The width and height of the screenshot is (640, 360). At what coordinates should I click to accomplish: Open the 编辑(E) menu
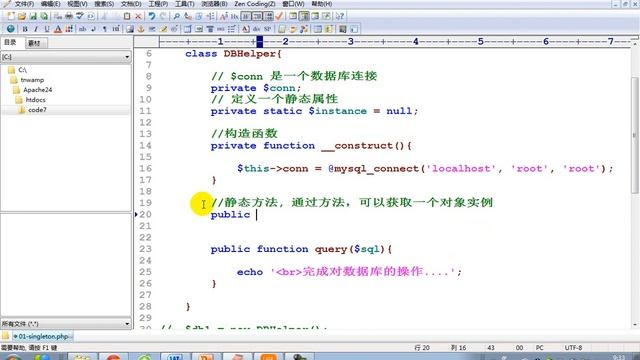[51, 4]
